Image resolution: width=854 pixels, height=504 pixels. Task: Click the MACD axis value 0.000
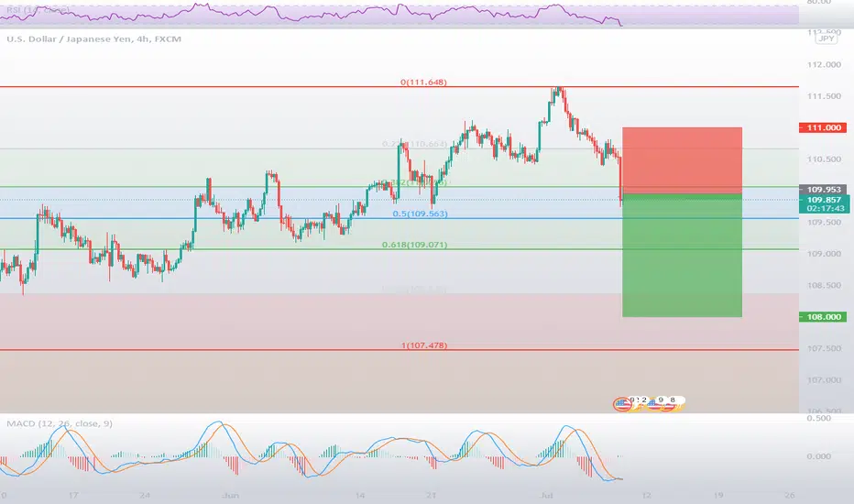pyautogui.click(x=818, y=456)
